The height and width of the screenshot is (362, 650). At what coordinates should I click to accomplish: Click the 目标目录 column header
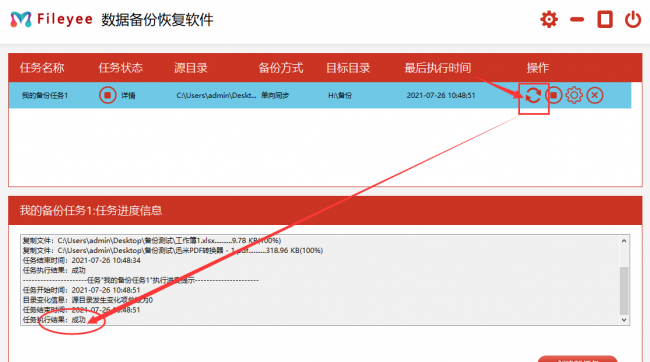point(348,68)
